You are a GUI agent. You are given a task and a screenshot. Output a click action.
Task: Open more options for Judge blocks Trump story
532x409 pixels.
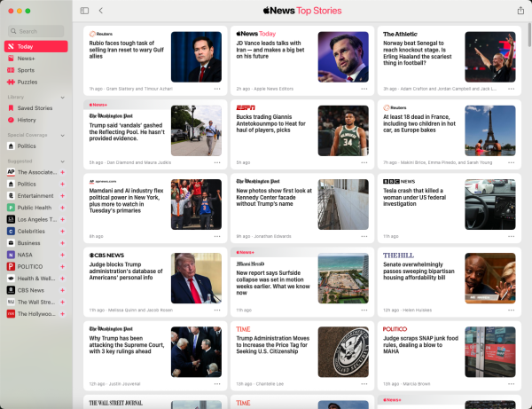217,311
